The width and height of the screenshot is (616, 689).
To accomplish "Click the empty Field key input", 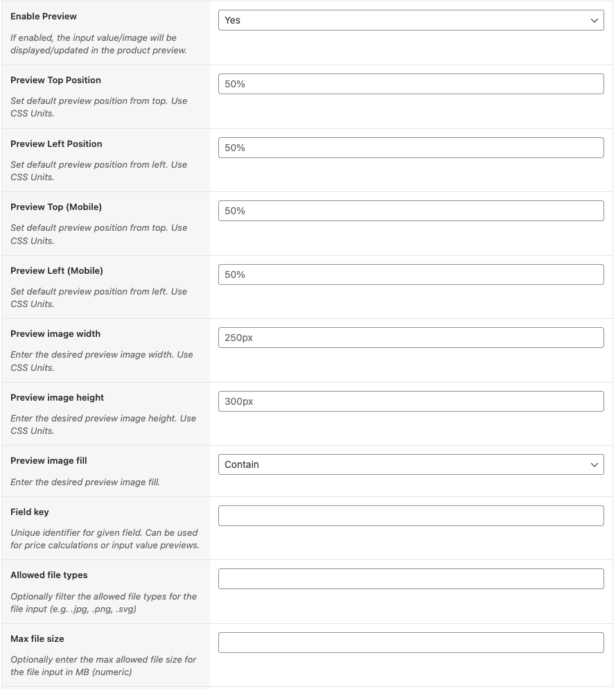I will tap(411, 516).
